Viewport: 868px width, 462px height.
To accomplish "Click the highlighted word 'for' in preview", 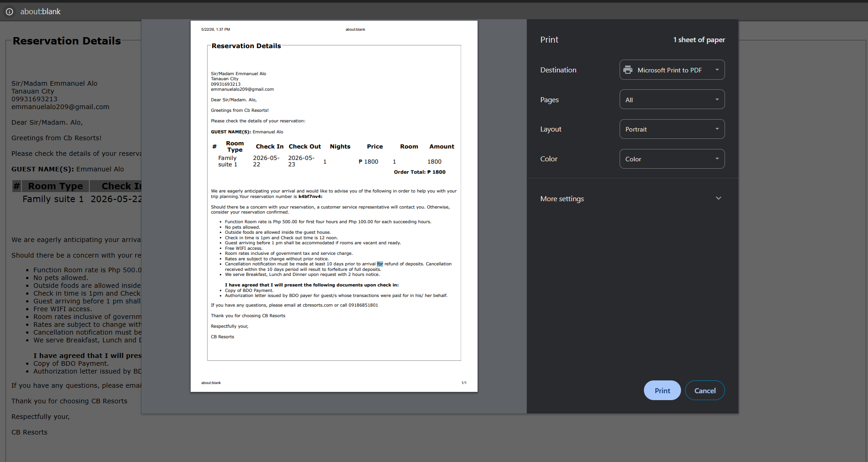I will [380, 264].
